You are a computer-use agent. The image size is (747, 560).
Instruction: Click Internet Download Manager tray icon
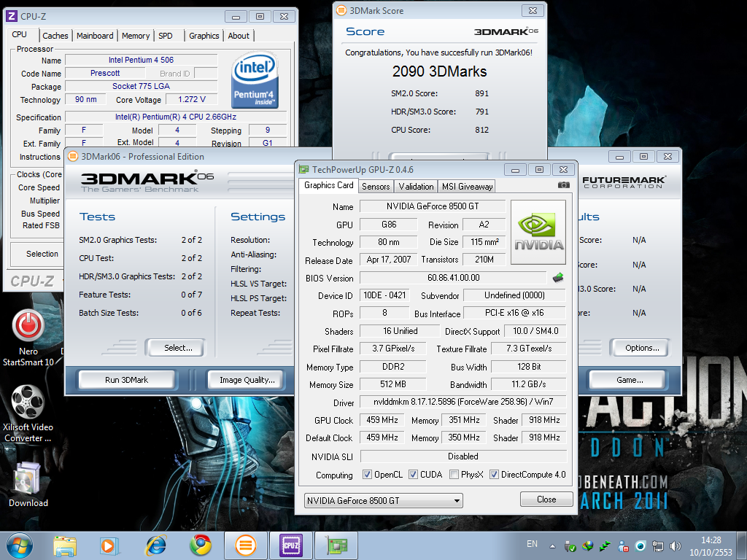tap(588, 546)
